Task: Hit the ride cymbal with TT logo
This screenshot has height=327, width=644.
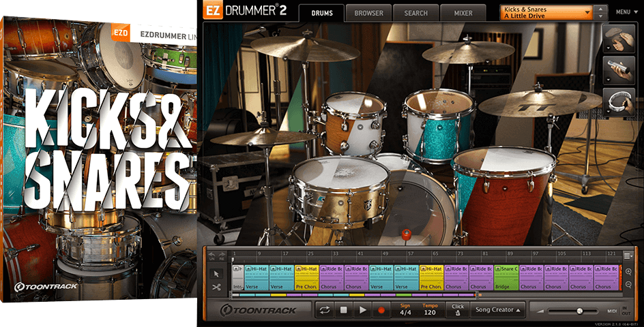Action: (x=540, y=103)
